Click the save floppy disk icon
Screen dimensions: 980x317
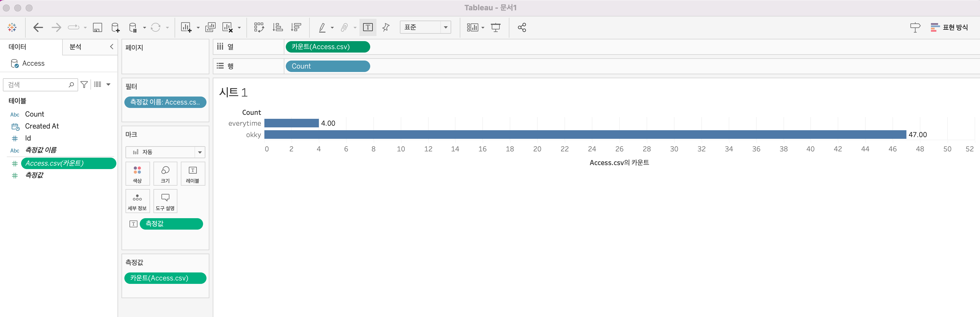97,27
